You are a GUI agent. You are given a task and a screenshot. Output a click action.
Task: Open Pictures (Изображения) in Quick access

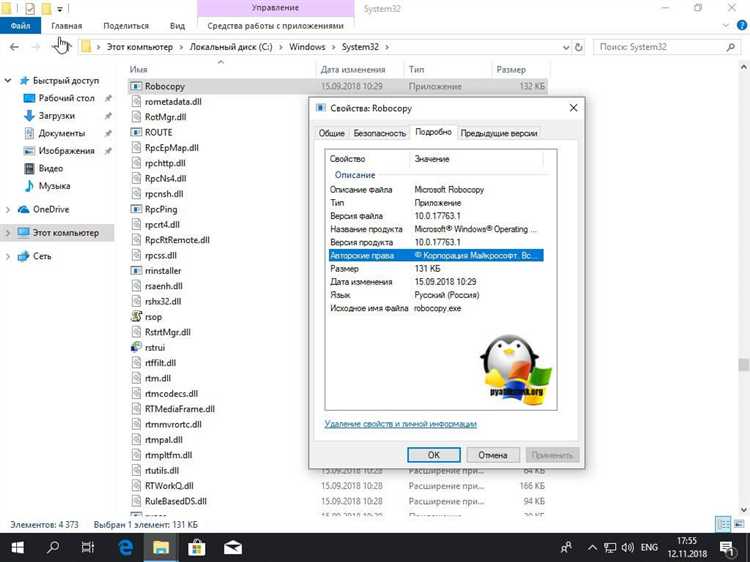pos(66,151)
